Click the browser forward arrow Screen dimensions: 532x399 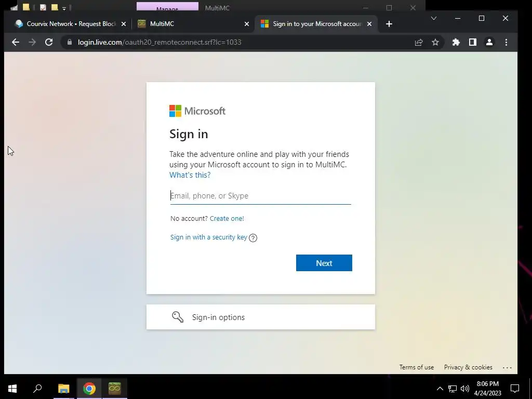point(32,42)
